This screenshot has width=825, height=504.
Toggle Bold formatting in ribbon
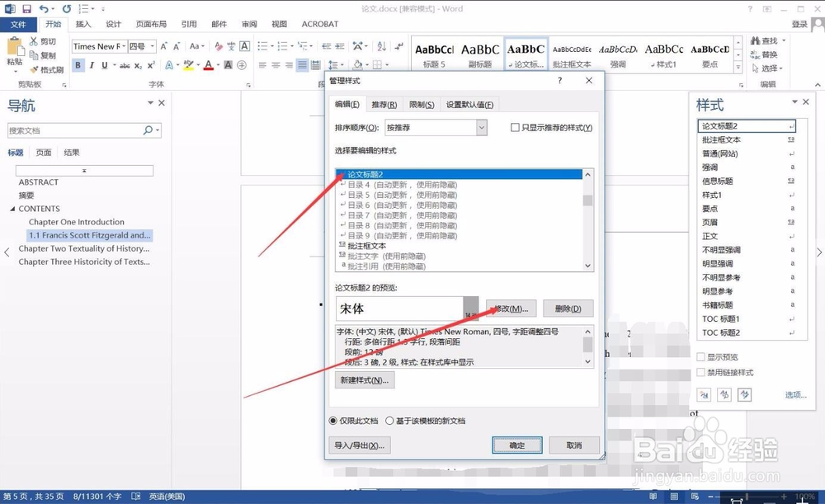pyautogui.click(x=78, y=65)
